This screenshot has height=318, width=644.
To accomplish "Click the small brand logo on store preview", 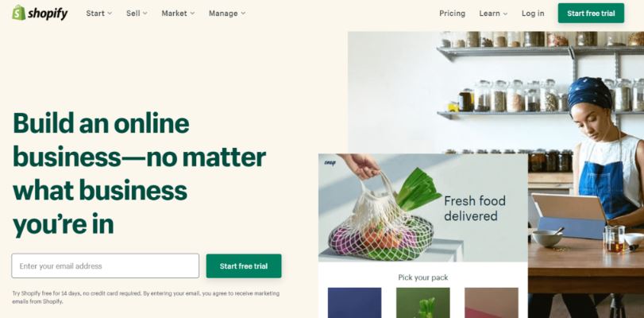I will point(330,163).
